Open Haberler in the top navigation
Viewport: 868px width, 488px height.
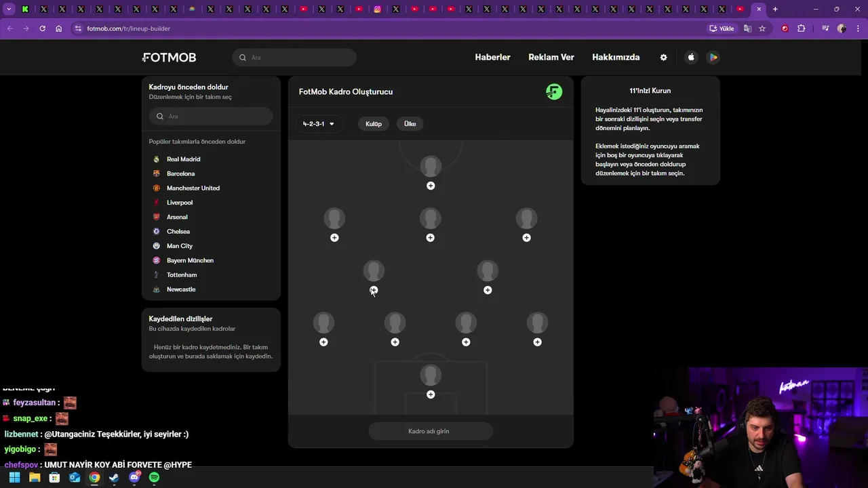492,58
